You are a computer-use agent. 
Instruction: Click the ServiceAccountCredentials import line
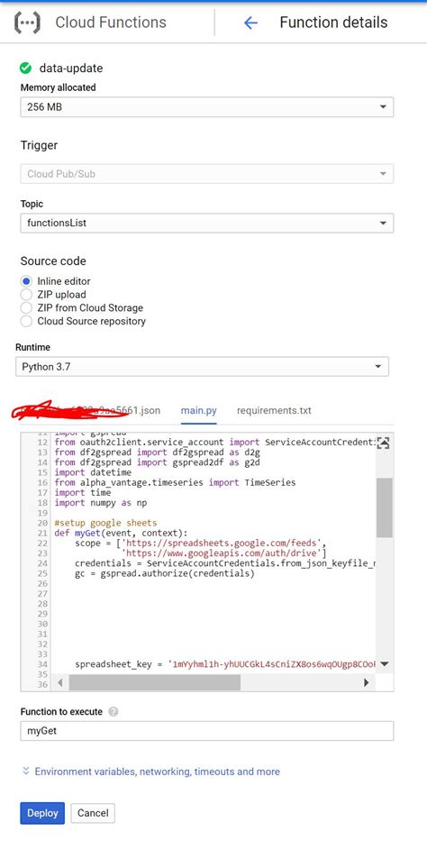point(215,442)
